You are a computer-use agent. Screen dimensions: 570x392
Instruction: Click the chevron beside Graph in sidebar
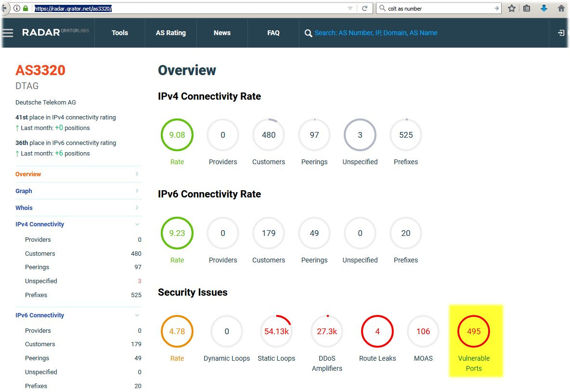[137, 191]
